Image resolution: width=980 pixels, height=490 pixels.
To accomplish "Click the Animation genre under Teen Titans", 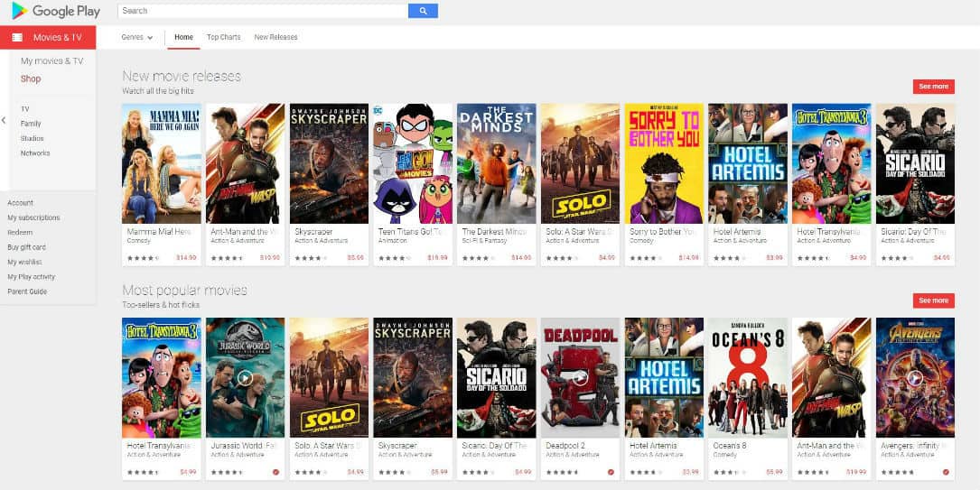I will point(391,240).
